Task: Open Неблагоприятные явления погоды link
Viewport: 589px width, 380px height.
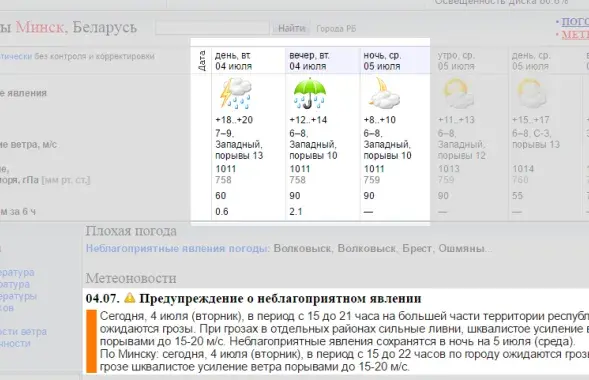Action: pos(178,249)
